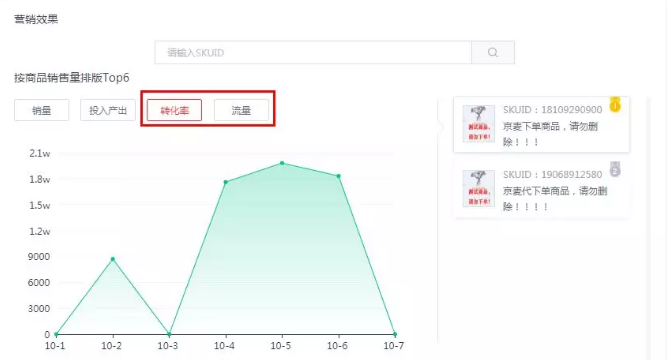The width and height of the screenshot is (667, 360).
Task: Click the gold rank 1 medal badge
Action: [x=615, y=105]
